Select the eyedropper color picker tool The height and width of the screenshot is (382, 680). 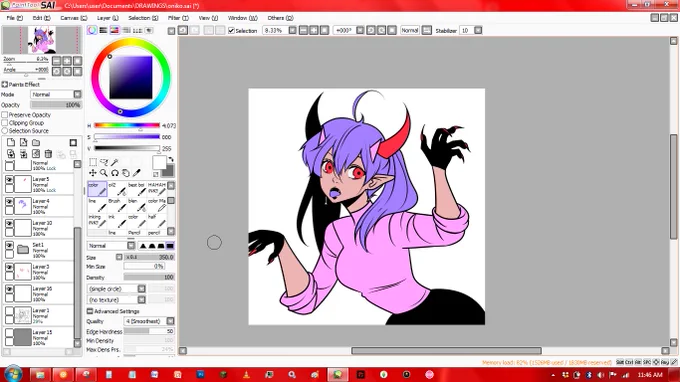point(137,173)
